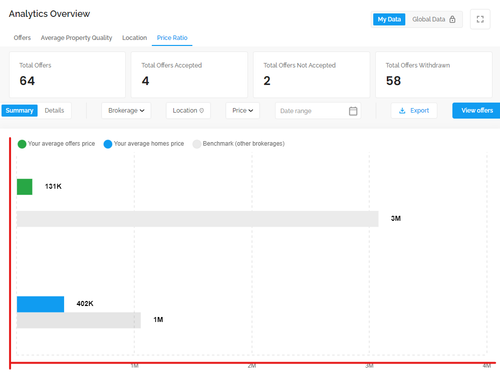Click the gray 1M benchmark bar
Viewport: 500px width, 382px height.
click(79, 320)
